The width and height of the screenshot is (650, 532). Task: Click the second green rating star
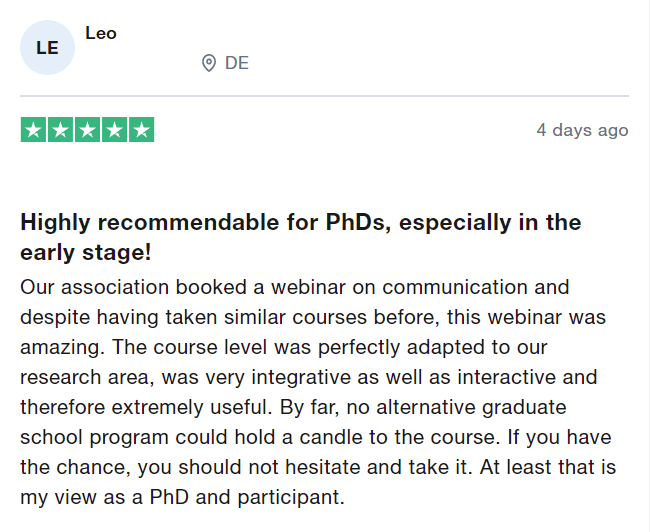(60, 130)
